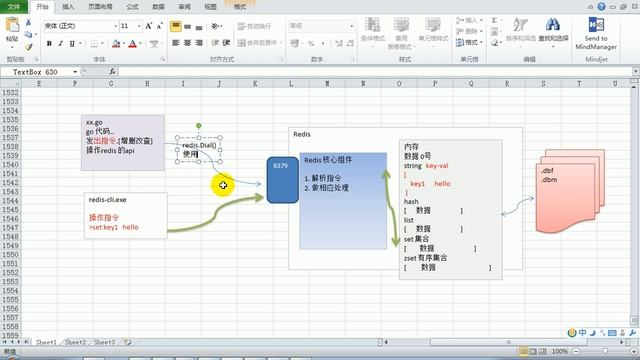The height and width of the screenshot is (360, 640).
Task: Open the File tab
Action: pos(14,7)
